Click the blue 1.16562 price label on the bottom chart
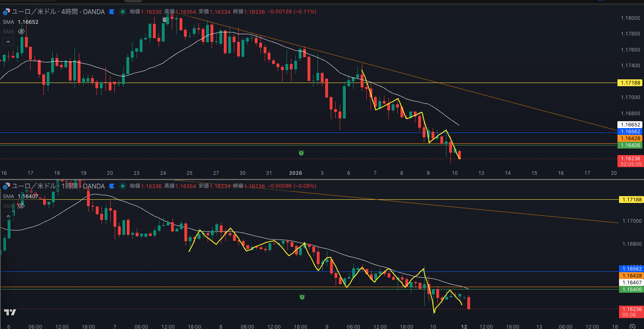The height and width of the screenshot is (329, 644). point(632,269)
